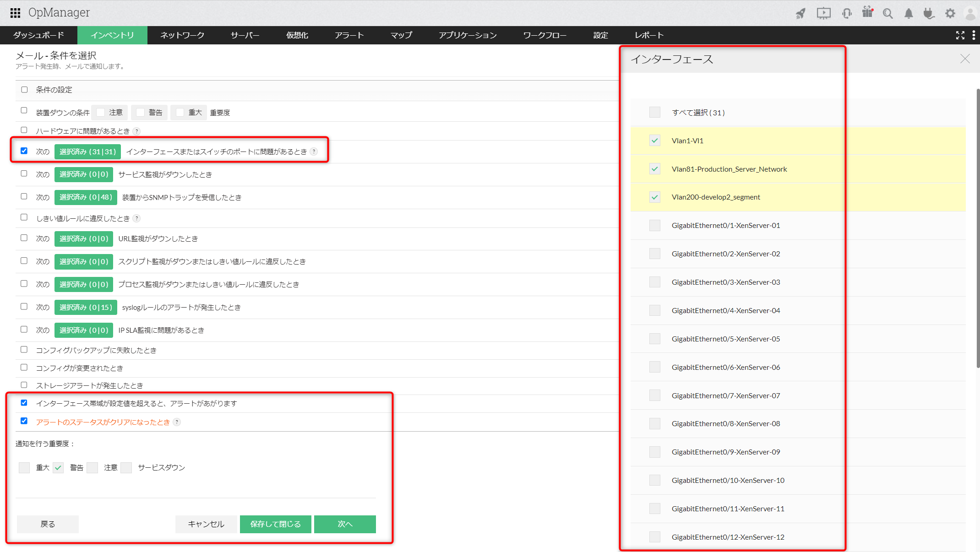The width and height of the screenshot is (980, 552).
Task: Click the headset support icon
Action: tap(846, 13)
